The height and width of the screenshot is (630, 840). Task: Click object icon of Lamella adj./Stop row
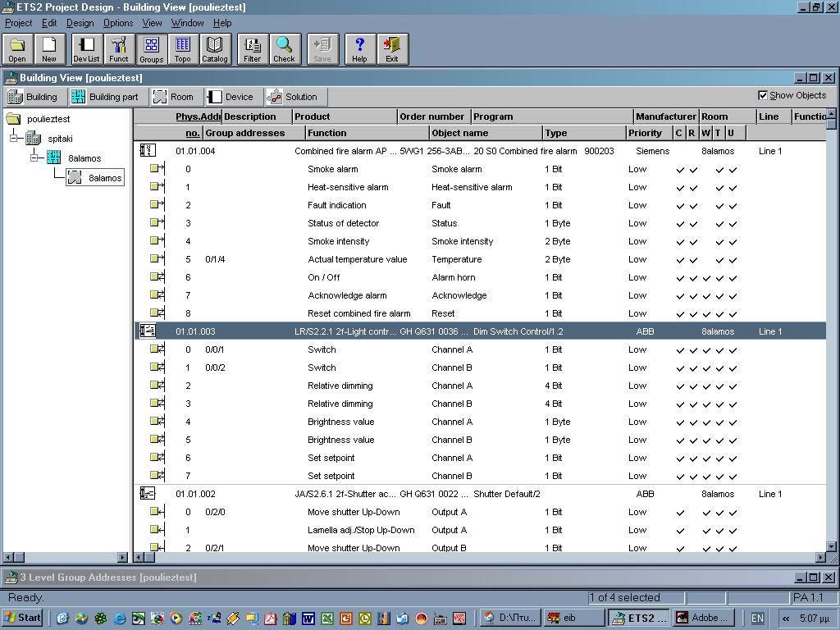click(157, 530)
